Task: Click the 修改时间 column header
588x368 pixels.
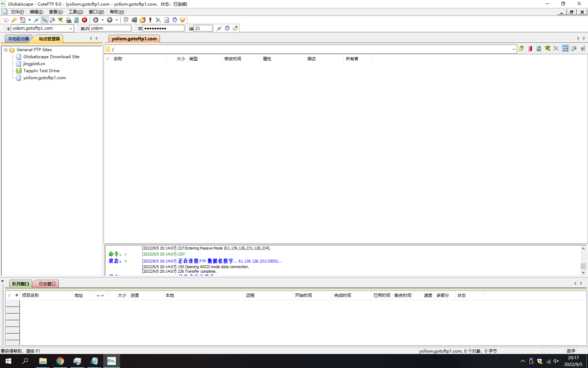Action: tap(233, 59)
